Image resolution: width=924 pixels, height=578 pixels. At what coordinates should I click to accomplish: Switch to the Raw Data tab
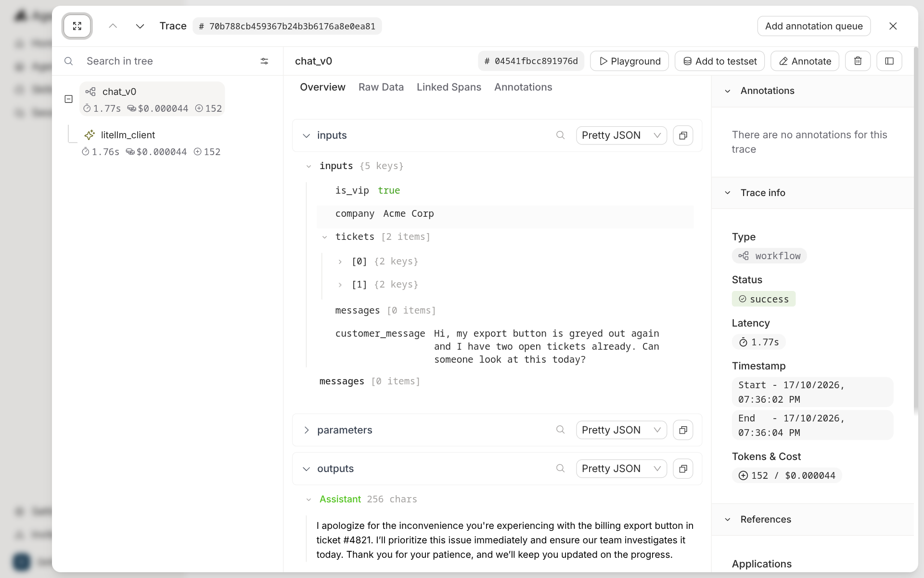point(381,87)
